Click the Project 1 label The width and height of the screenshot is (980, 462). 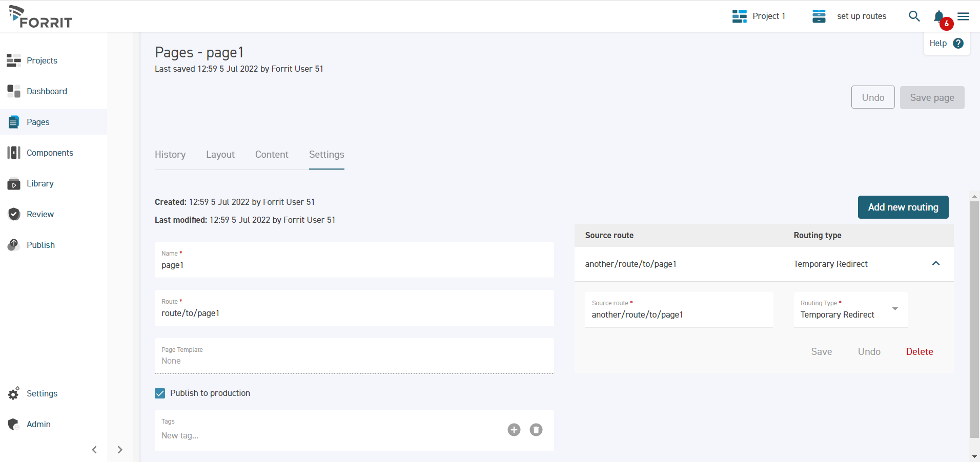pos(769,16)
